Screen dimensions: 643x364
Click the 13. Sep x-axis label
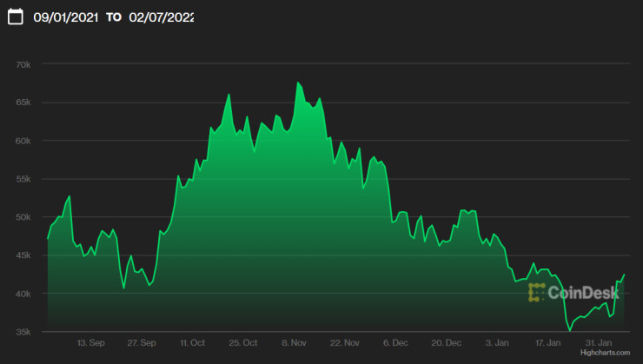(91, 343)
